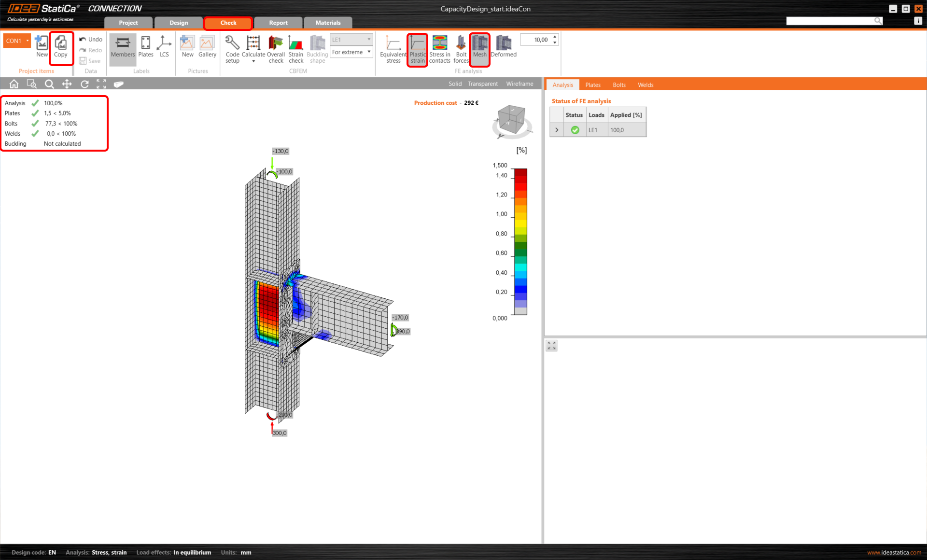
Task: Open the CON1 project item dropdown
Action: pos(27,41)
